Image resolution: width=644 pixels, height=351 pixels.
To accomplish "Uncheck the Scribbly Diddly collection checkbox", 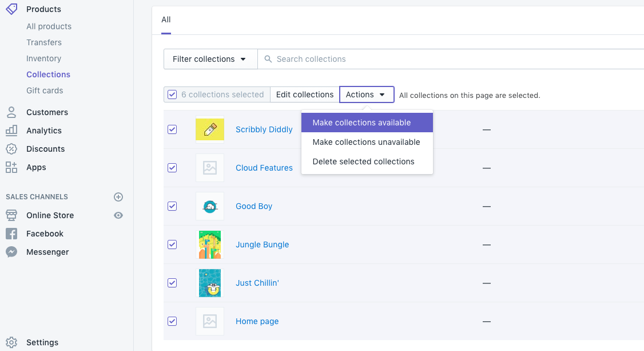I will (x=172, y=129).
